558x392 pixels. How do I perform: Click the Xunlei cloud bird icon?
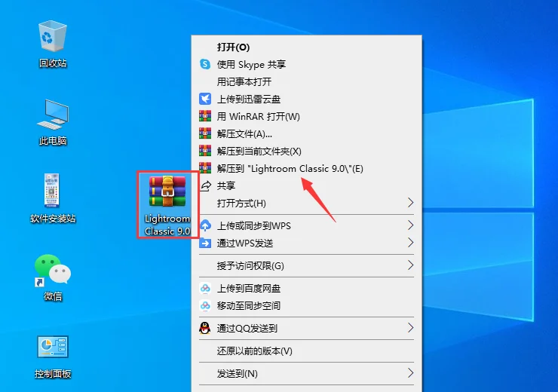click(x=205, y=99)
